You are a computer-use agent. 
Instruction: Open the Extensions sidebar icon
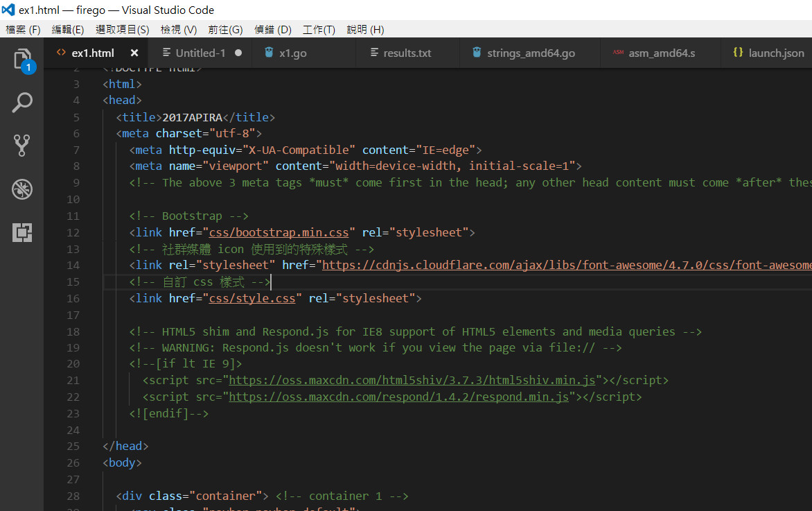[x=22, y=233]
